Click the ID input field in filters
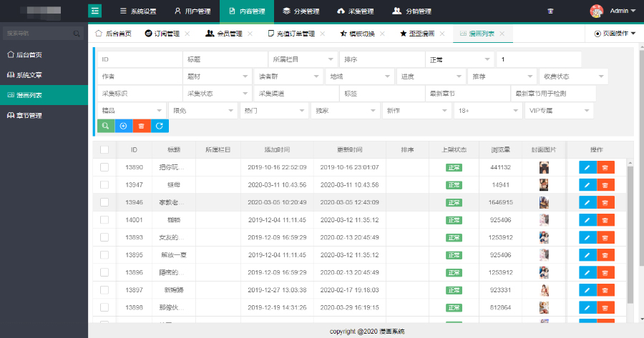This screenshot has width=644, height=338. click(x=139, y=59)
